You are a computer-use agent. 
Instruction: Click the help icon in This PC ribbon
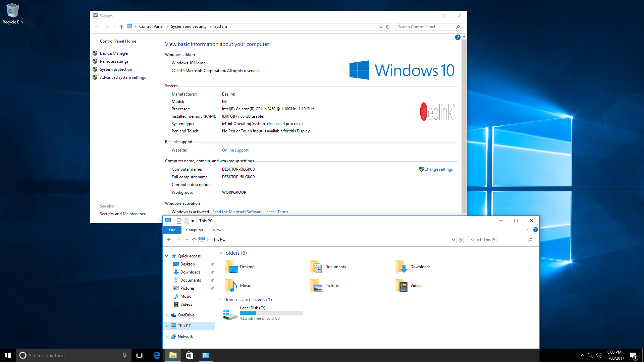click(536, 230)
